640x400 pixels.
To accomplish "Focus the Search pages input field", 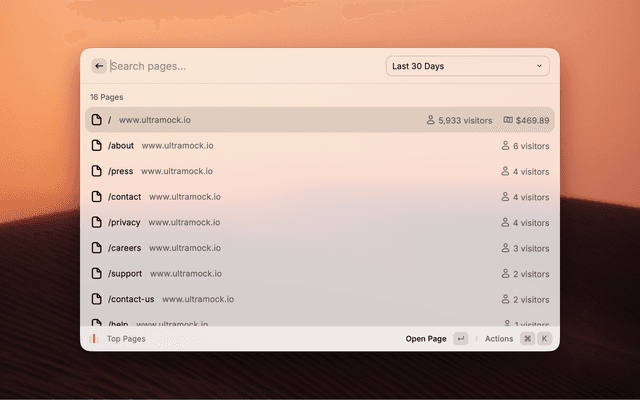I will (x=240, y=66).
